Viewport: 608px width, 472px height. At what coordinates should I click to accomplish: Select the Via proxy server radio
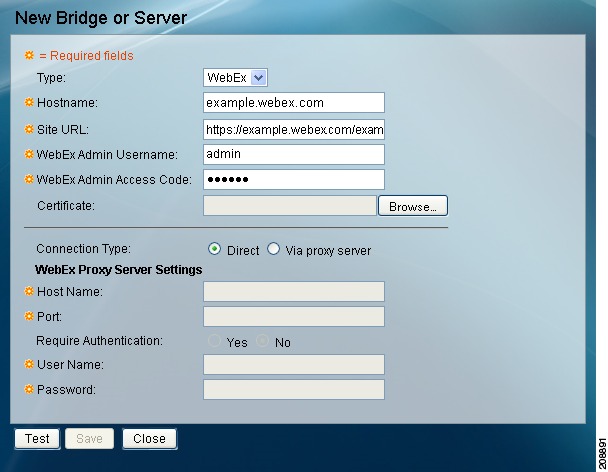273,249
